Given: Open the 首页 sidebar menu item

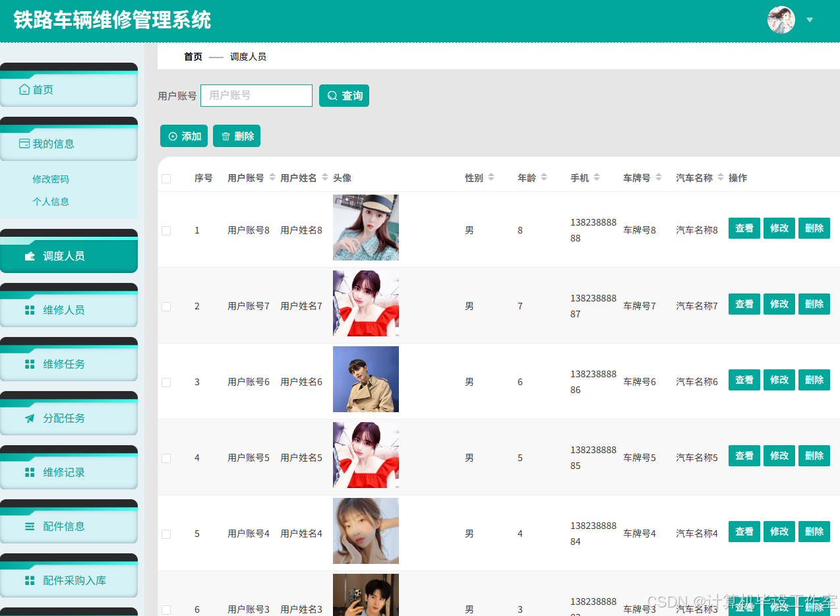Looking at the screenshot, I should coord(69,89).
